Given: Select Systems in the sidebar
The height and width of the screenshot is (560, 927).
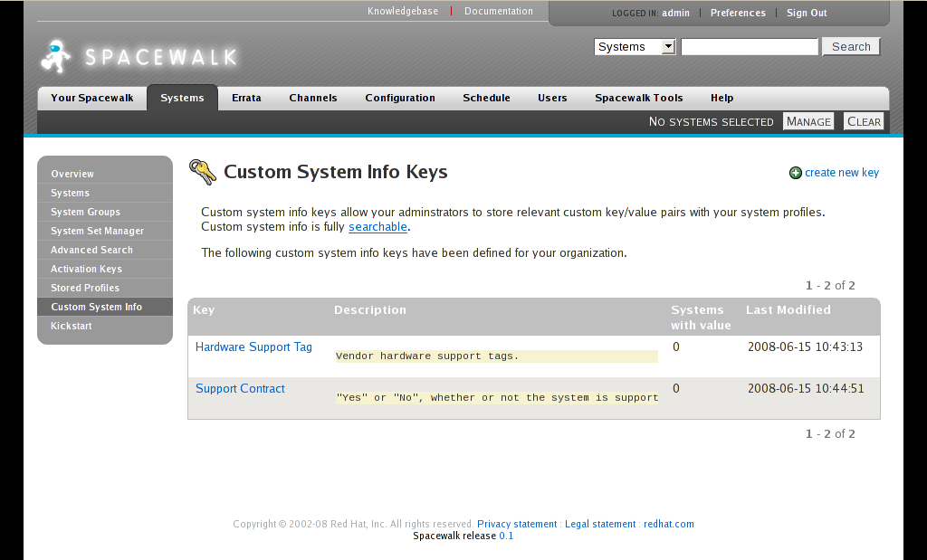Looking at the screenshot, I should point(105,193).
